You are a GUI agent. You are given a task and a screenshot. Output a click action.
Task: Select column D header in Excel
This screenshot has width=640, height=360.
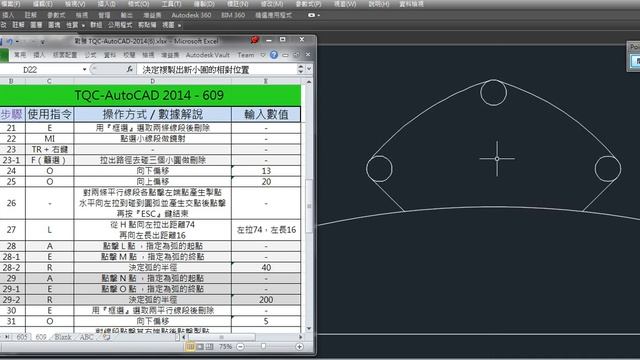pos(153,81)
